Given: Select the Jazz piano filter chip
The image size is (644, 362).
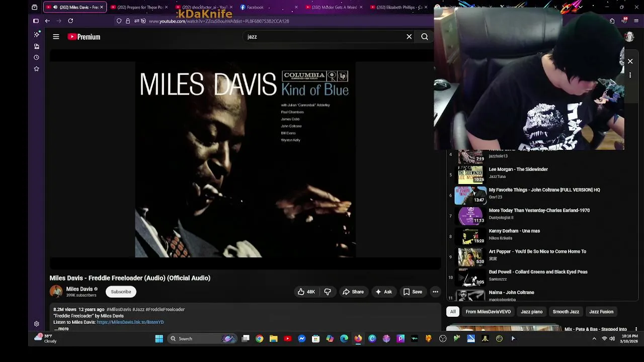Looking at the screenshot, I should [531, 312].
